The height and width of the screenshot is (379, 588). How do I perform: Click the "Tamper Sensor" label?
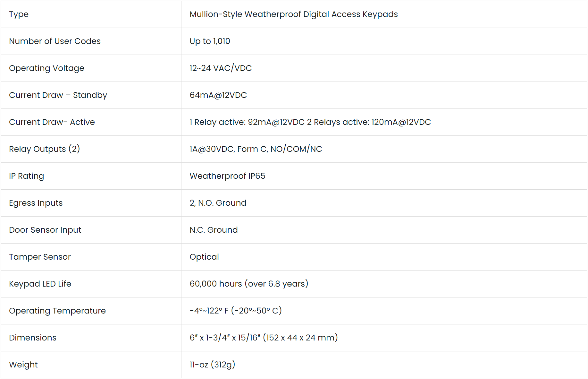pyautogui.click(x=40, y=257)
